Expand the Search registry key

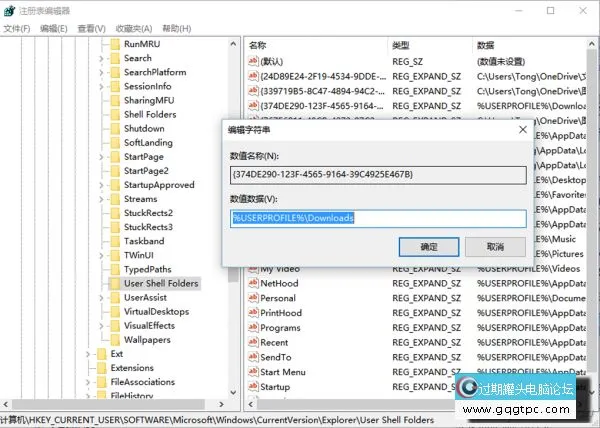click(x=101, y=59)
